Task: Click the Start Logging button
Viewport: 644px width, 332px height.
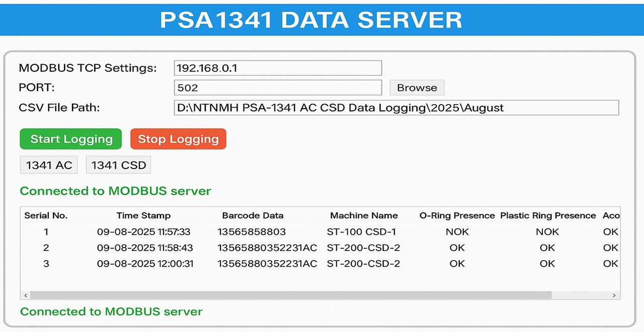Action: [70, 139]
